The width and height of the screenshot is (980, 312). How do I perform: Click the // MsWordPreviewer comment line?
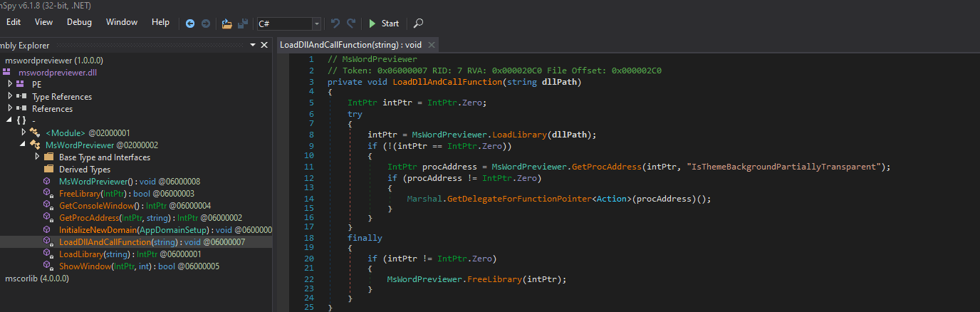(x=372, y=60)
